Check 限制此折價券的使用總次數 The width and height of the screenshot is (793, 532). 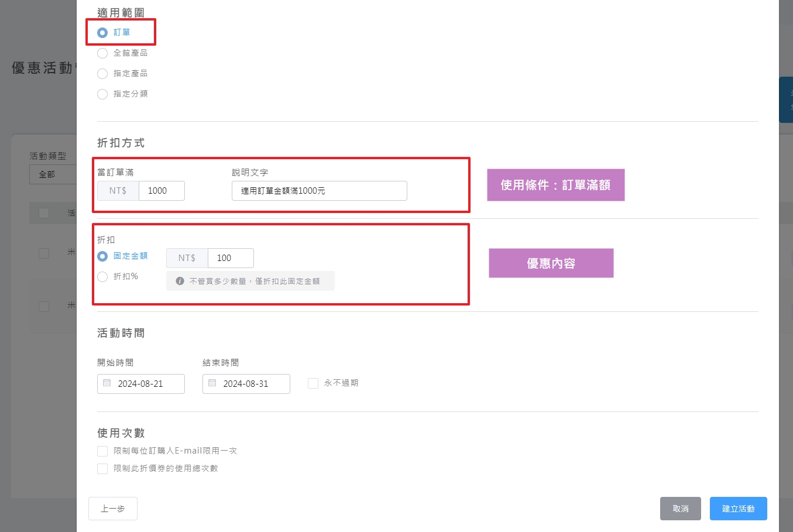(102, 468)
